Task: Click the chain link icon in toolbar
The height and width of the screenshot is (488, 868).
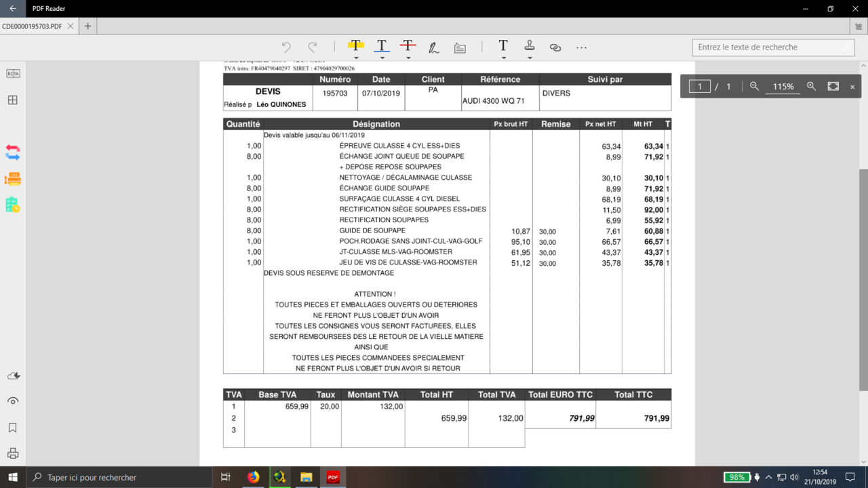Action: [x=555, y=47]
